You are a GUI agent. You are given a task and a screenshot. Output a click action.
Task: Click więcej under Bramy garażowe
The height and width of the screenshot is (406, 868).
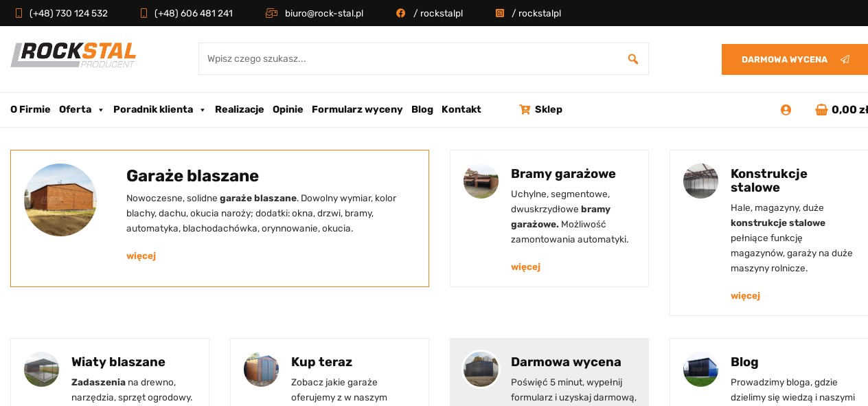(525, 267)
